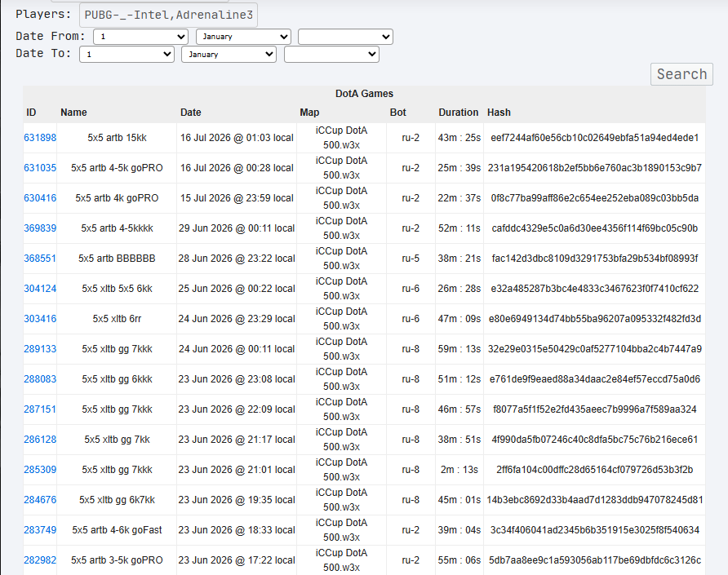Open game ID 304124
728x575 pixels.
pos(40,289)
